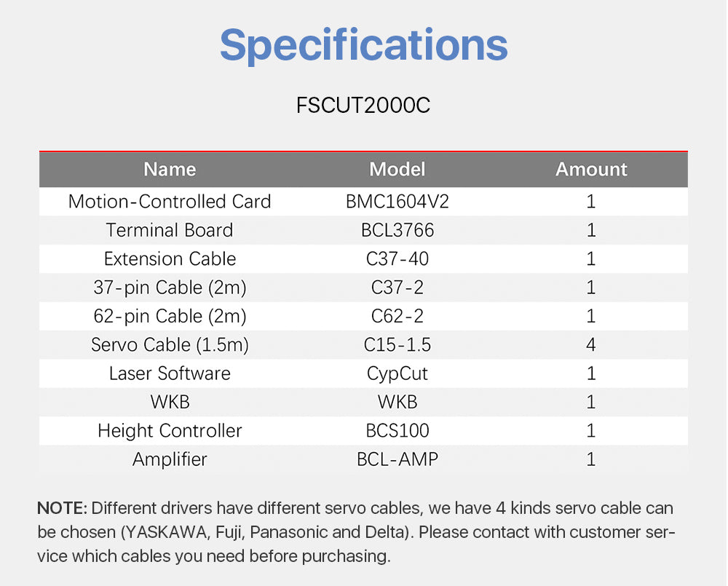Click the bold NOTE label
Viewport: 728px width, 586px height.
pyautogui.click(x=62, y=507)
